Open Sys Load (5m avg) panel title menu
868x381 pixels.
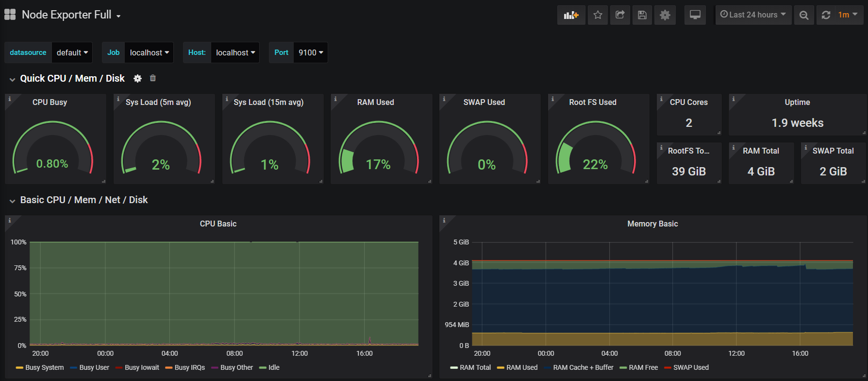pos(158,102)
